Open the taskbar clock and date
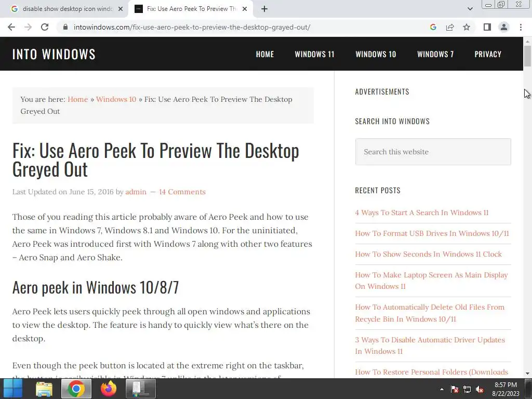 506,389
